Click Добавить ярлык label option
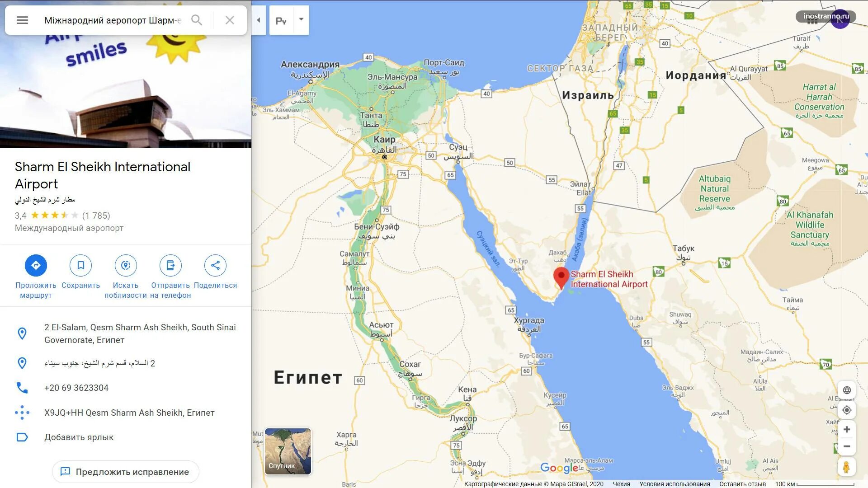The image size is (868, 488). coord(79,437)
